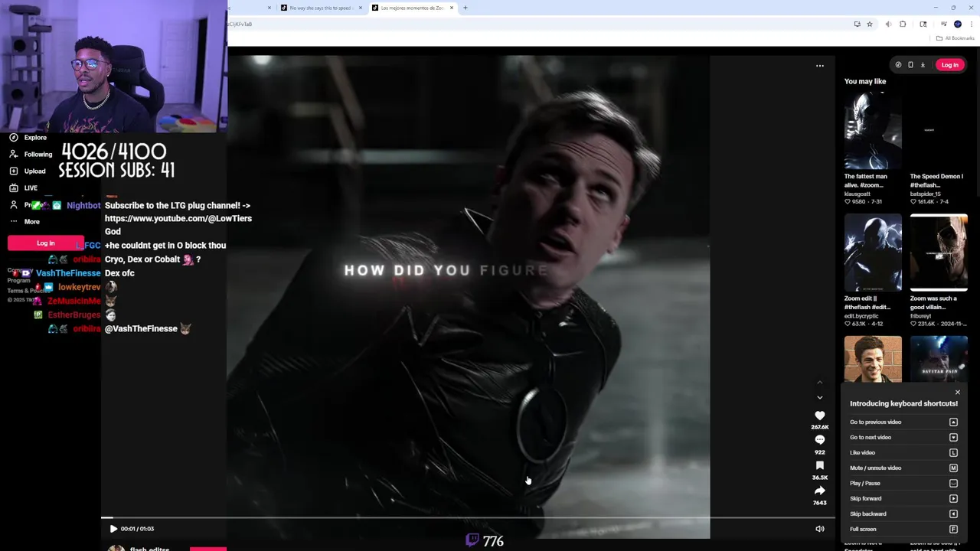Image resolution: width=980 pixels, height=551 pixels.
Task: Seek on the video progress bar
Action: (467, 518)
